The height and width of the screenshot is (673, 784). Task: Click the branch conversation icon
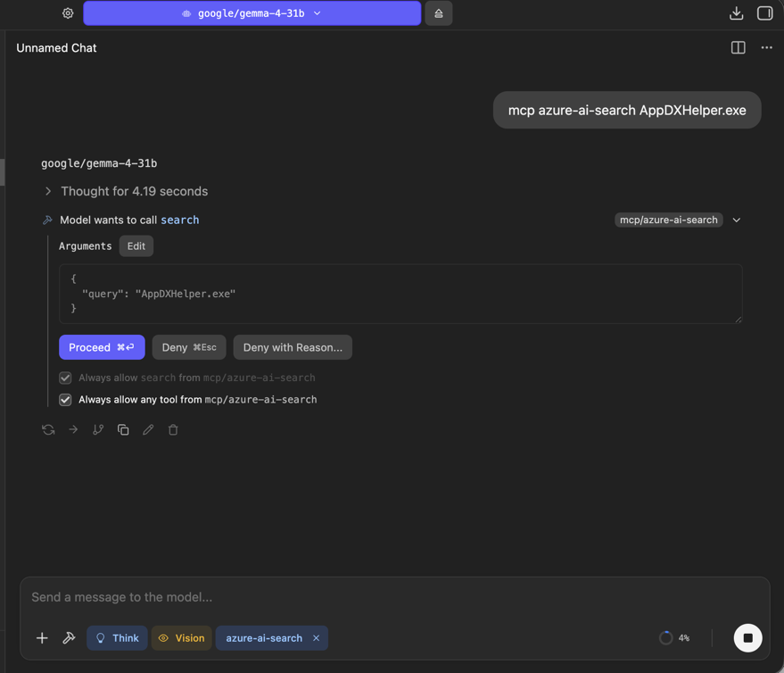pos(98,430)
